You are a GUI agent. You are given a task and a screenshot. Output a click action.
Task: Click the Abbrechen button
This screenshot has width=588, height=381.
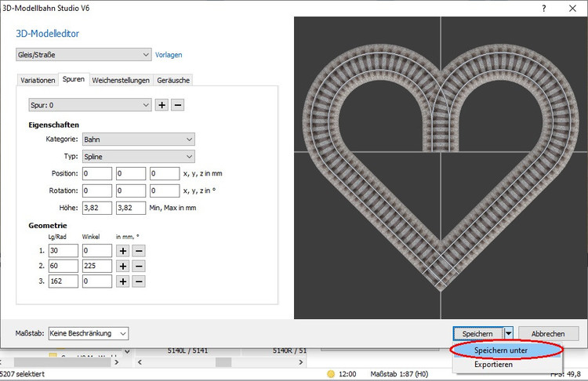548,334
